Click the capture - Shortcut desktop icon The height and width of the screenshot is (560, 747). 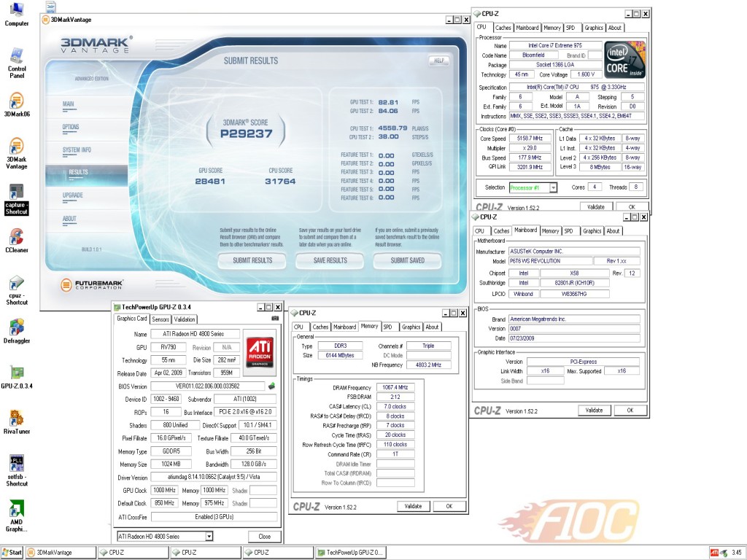[17, 200]
